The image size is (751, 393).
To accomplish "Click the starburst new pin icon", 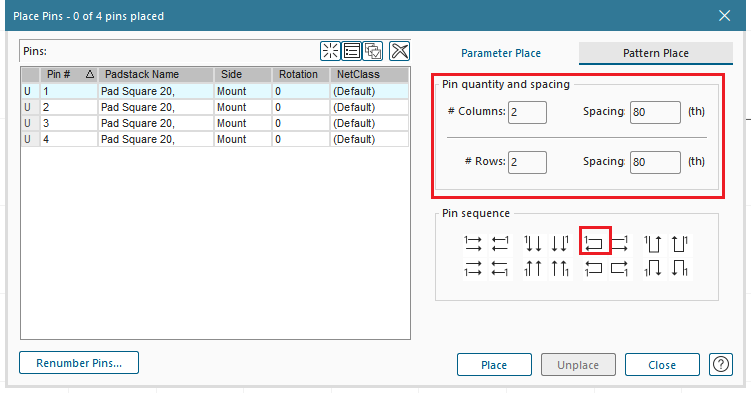I will click(330, 51).
